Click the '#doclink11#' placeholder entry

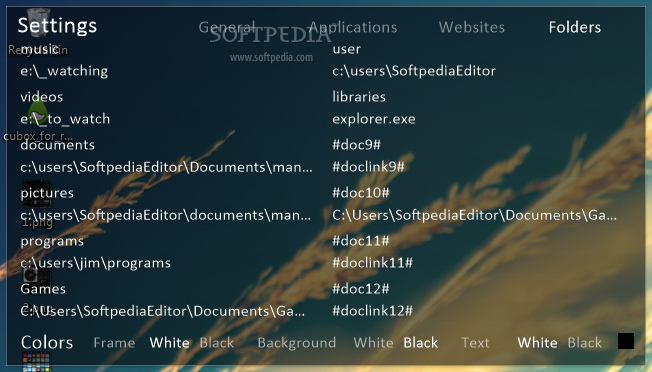tap(372, 263)
